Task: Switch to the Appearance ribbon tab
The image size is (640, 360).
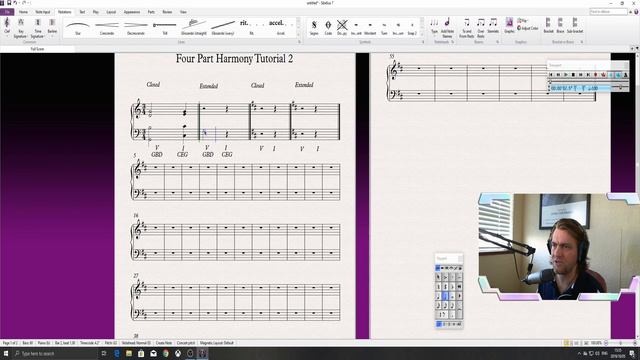Action: (132, 12)
